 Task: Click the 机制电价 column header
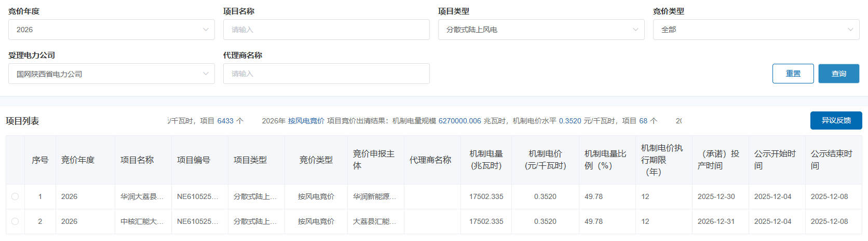pos(545,160)
